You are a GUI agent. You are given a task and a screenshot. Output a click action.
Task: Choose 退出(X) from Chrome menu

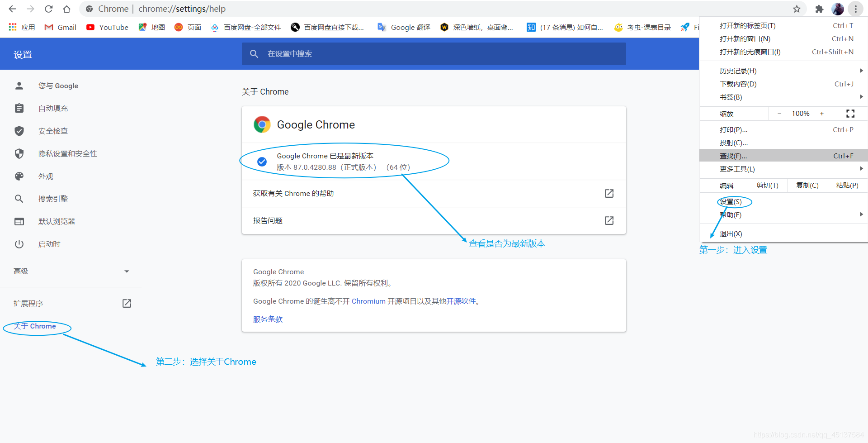[783, 234]
